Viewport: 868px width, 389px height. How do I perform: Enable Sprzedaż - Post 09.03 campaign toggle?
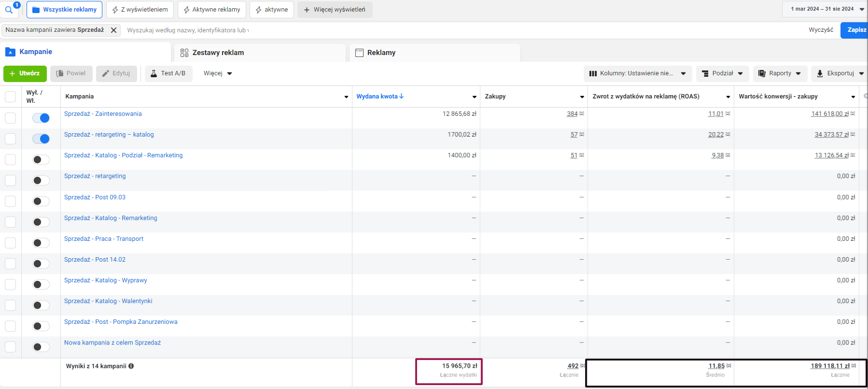click(41, 201)
